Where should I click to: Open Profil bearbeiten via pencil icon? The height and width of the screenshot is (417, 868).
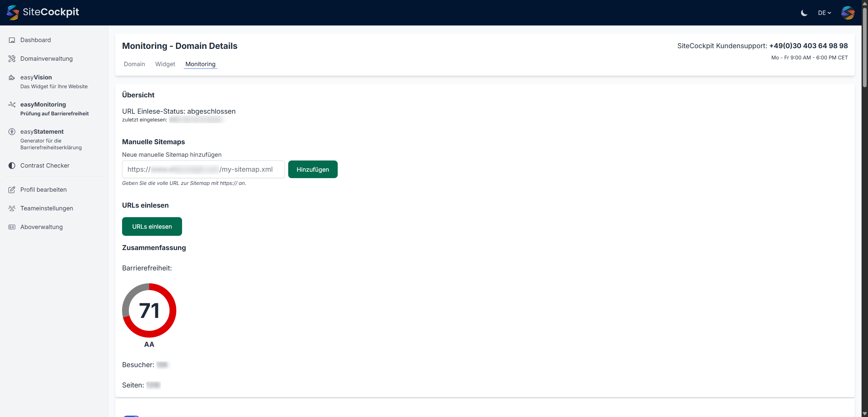coord(12,189)
